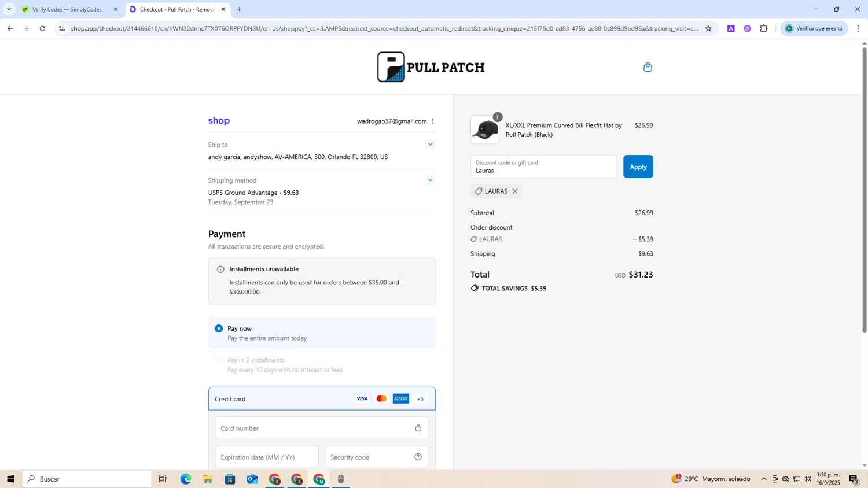
Task: View site information icon in address bar
Action: (62, 28)
